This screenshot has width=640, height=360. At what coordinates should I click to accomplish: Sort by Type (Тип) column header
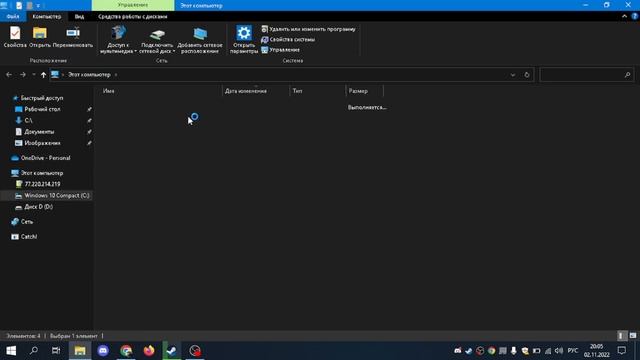click(318, 91)
